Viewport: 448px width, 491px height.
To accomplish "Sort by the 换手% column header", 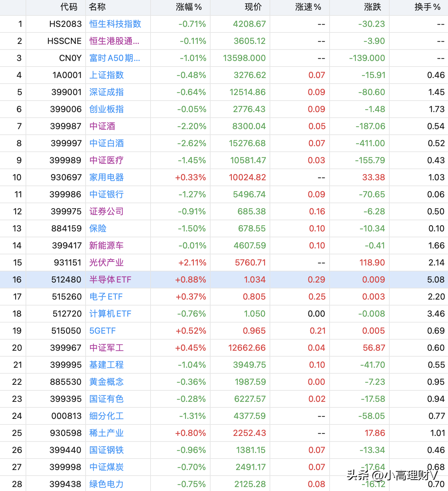I will pyautogui.click(x=427, y=7).
